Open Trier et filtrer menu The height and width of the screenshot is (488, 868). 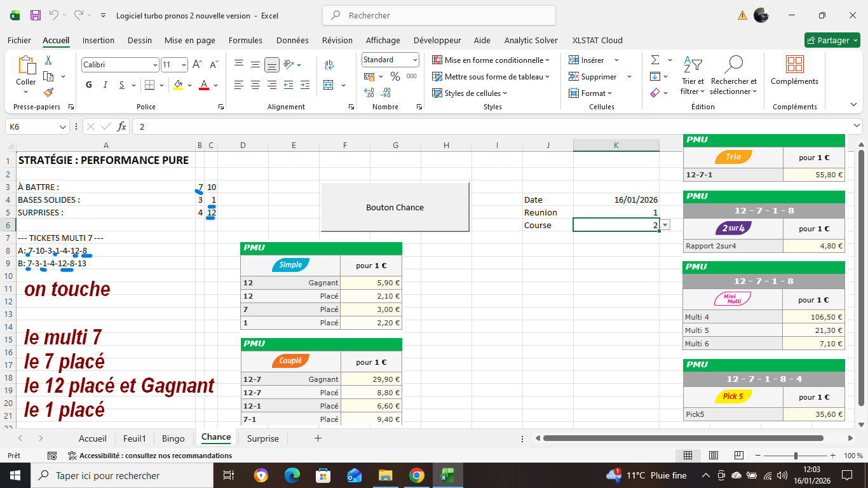click(693, 76)
